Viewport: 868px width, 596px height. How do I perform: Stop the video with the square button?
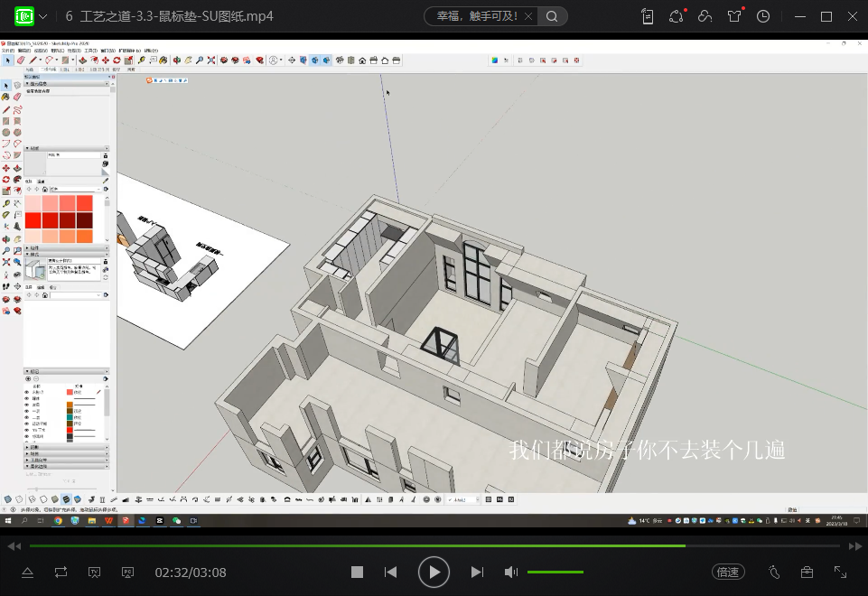click(x=357, y=572)
